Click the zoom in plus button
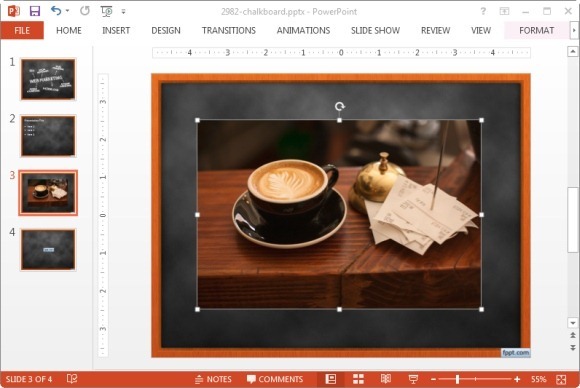The image size is (580, 388). (517, 379)
